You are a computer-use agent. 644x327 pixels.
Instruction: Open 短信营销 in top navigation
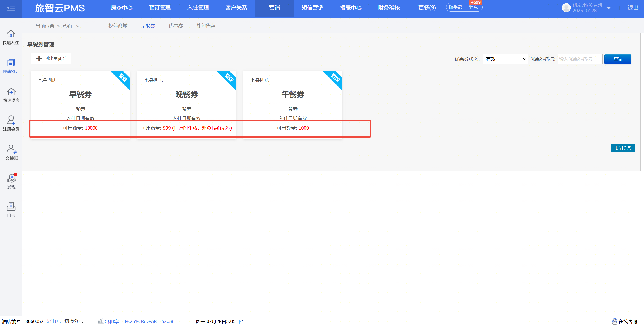coord(312,8)
